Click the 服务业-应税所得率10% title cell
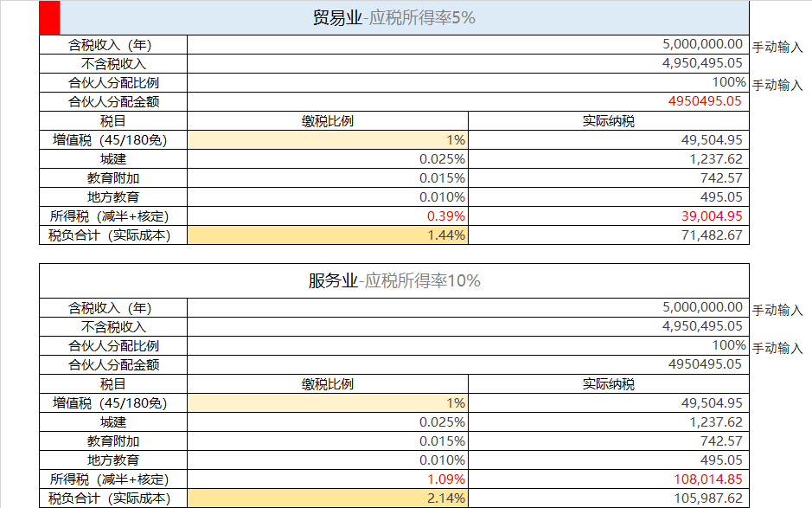 [394, 281]
